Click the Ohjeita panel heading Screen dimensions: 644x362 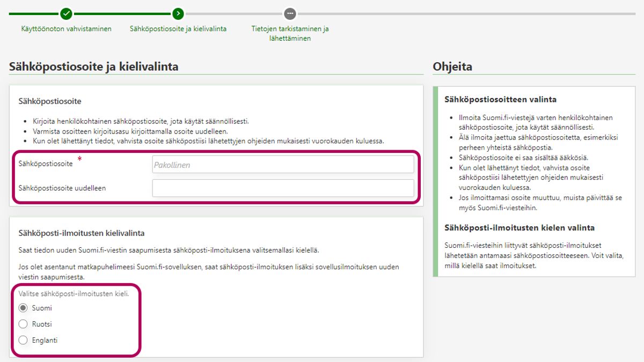pos(452,67)
